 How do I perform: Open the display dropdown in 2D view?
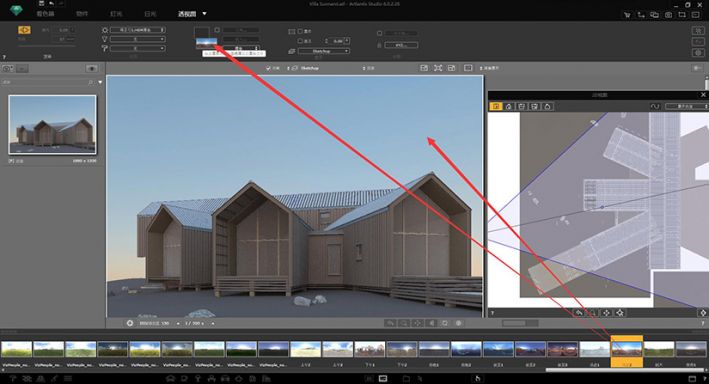[686, 106]
